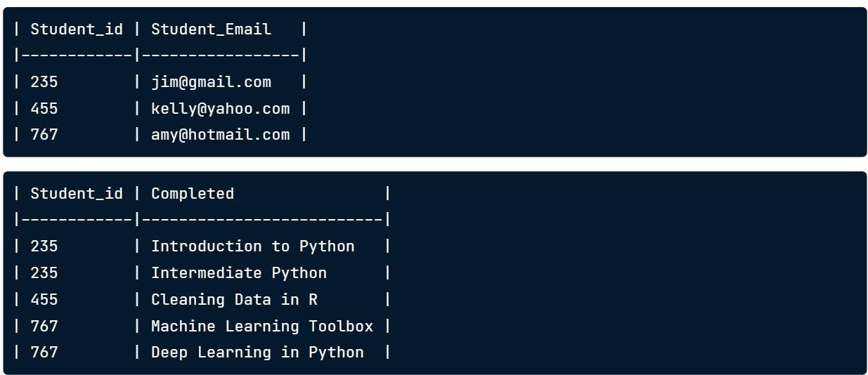Click Student_id header in first table
Image resolution: width=868 pixels, height=375 pixels.
(x=77, y=29)
